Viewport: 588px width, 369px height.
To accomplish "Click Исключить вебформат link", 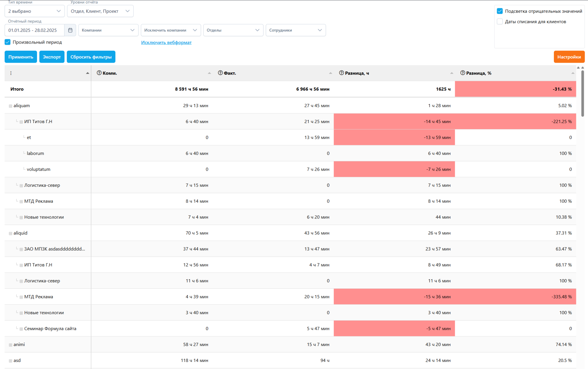I will [166, 42].
